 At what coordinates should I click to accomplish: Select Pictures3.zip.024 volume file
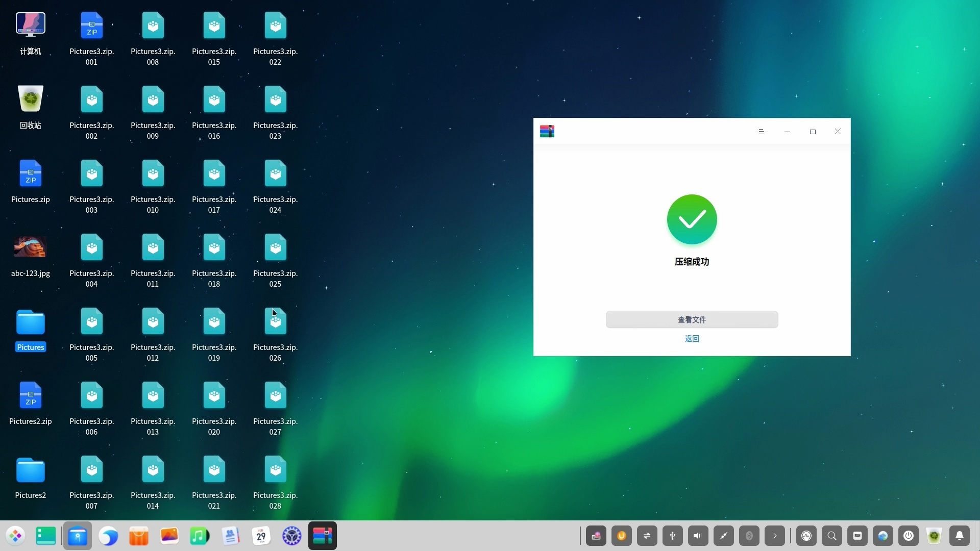coord(276,187)
